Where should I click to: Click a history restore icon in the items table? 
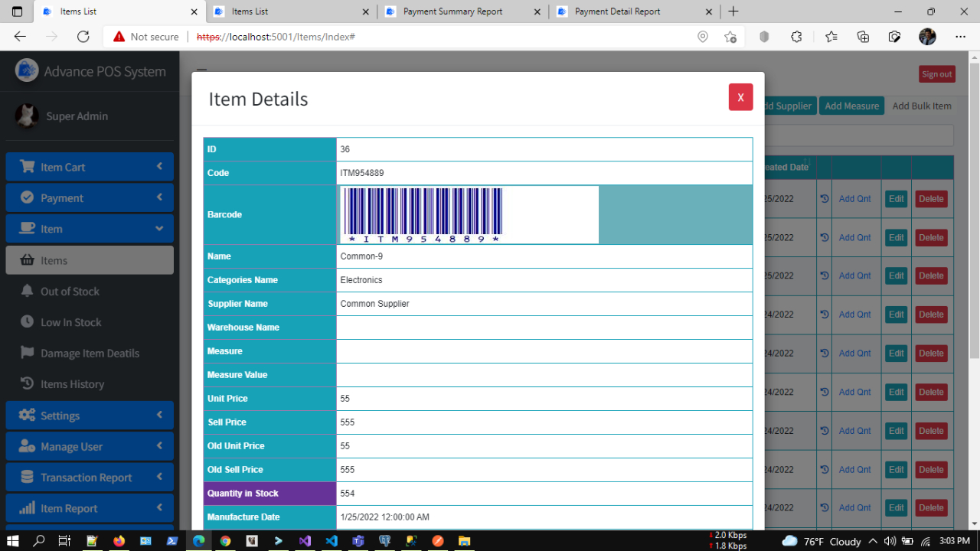(x=823, y=198)
